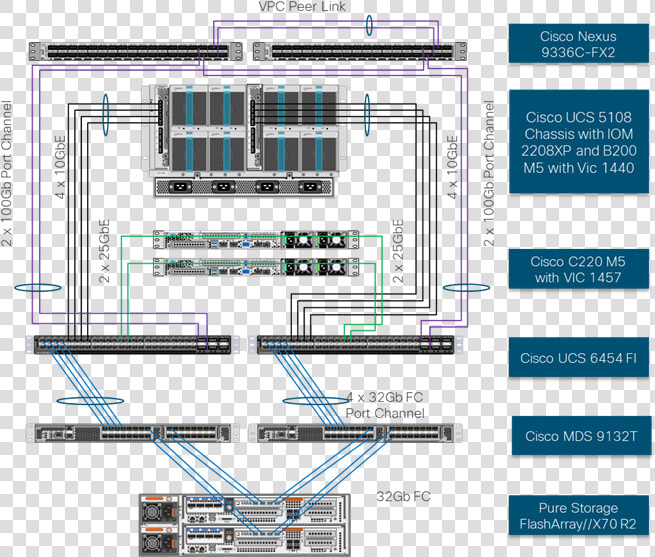The height and width of the screenshot is (557, 655).
Task: Select the right-side 4 x 10GbE label
Action: 452,167
